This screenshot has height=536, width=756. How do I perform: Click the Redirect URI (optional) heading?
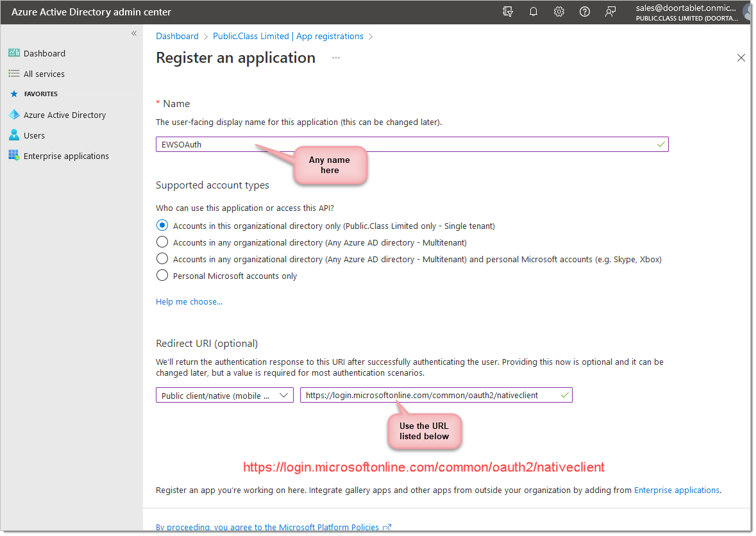(207, 343)
